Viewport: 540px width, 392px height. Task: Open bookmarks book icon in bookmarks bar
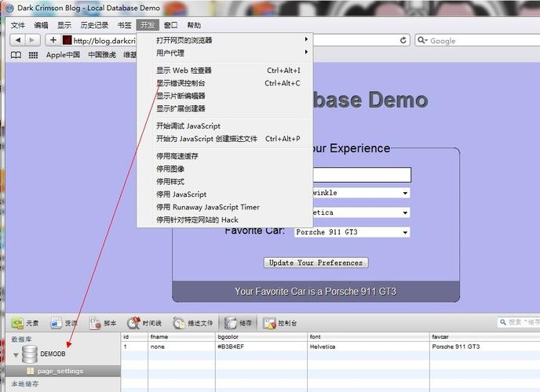pyautogui.click(x=16, y=55)
